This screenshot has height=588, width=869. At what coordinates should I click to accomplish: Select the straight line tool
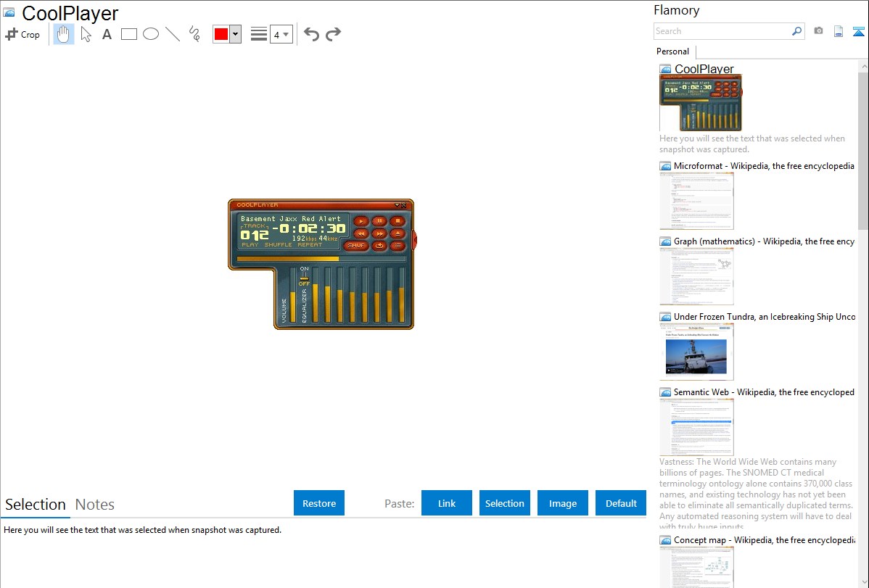point(173,34)
